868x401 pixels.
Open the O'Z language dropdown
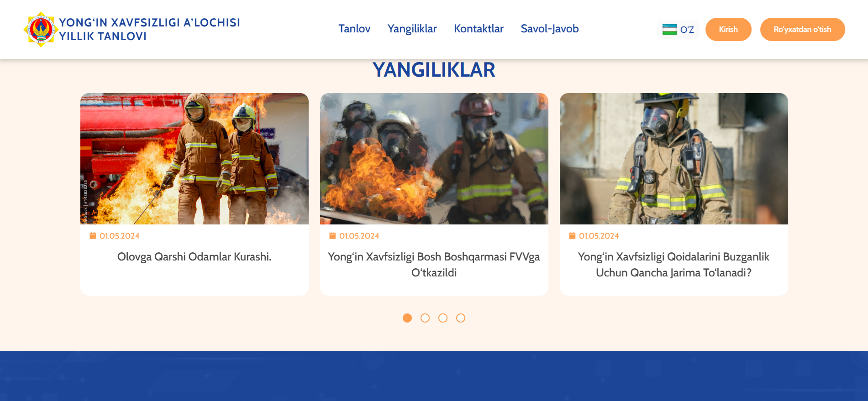(678, 30)
